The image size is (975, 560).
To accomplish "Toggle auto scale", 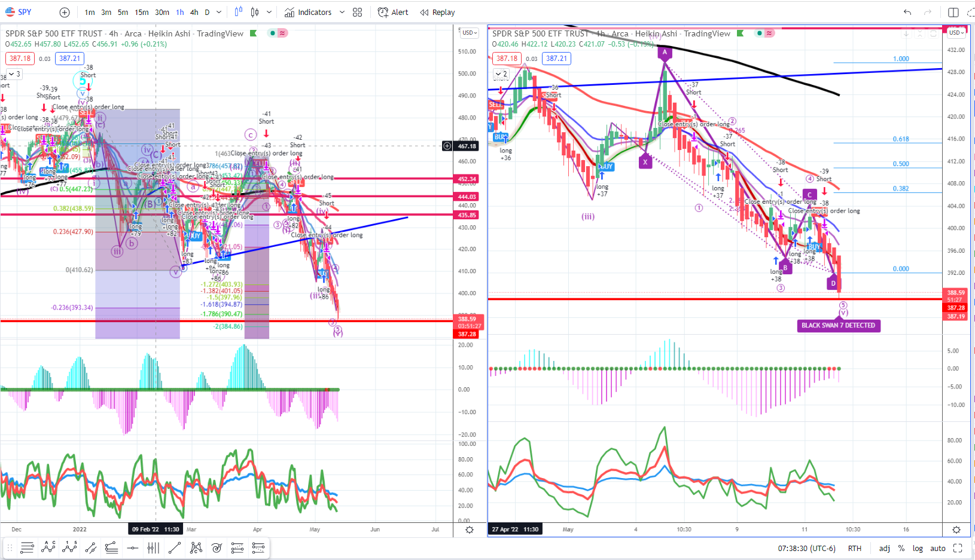I will tap(938, 548).
